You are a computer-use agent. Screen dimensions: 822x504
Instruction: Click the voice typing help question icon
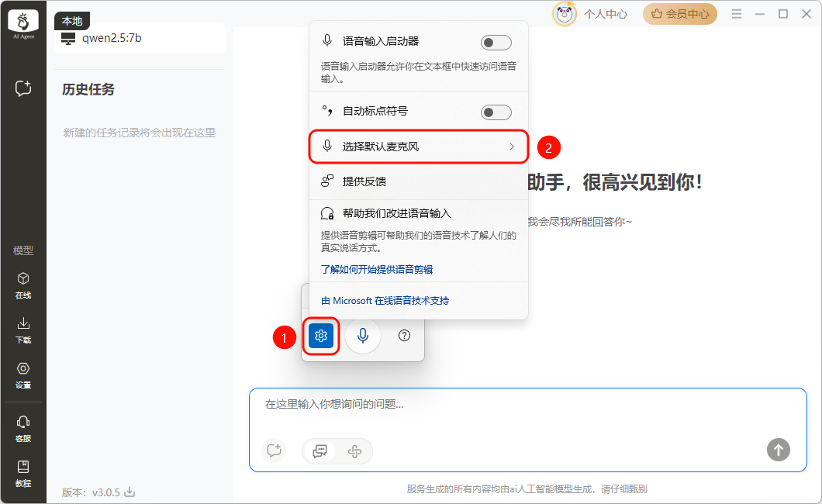tap(404, 336)
